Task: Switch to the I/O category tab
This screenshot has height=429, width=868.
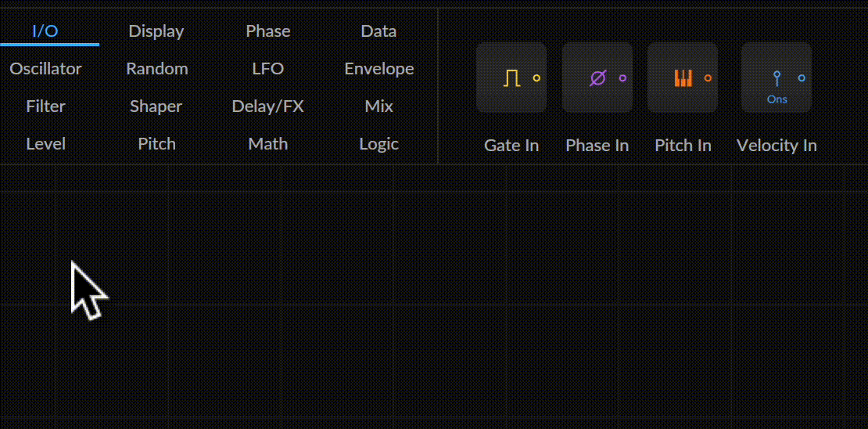Action: pos(45,31)
